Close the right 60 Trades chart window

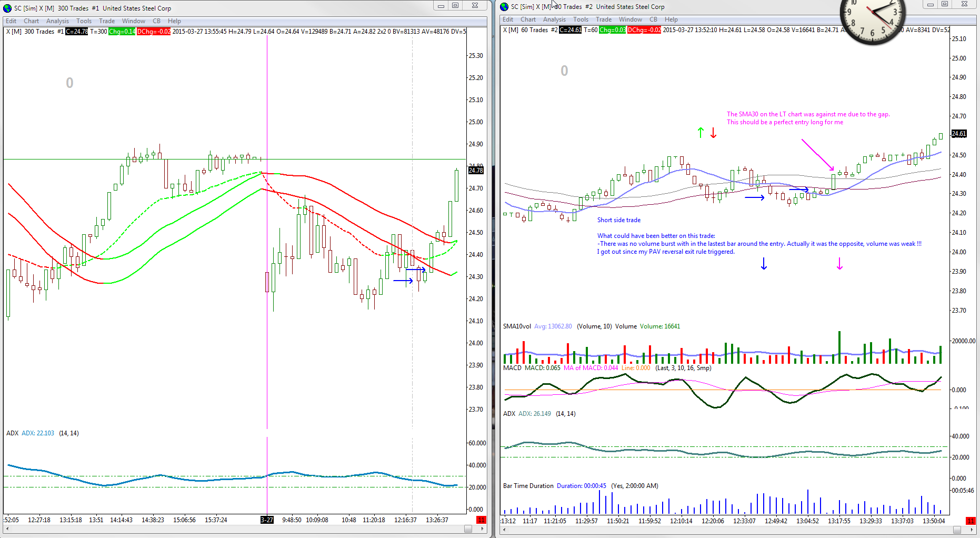(964, 4)
